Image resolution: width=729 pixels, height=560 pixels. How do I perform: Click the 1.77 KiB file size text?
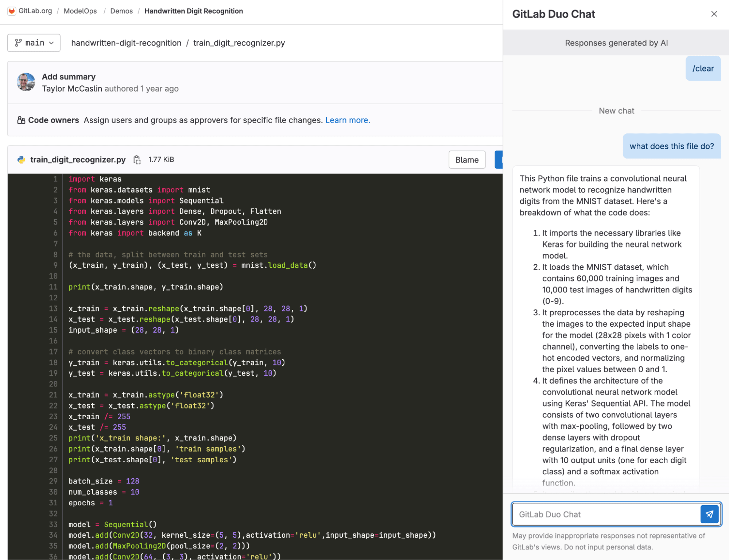[161, 160]
